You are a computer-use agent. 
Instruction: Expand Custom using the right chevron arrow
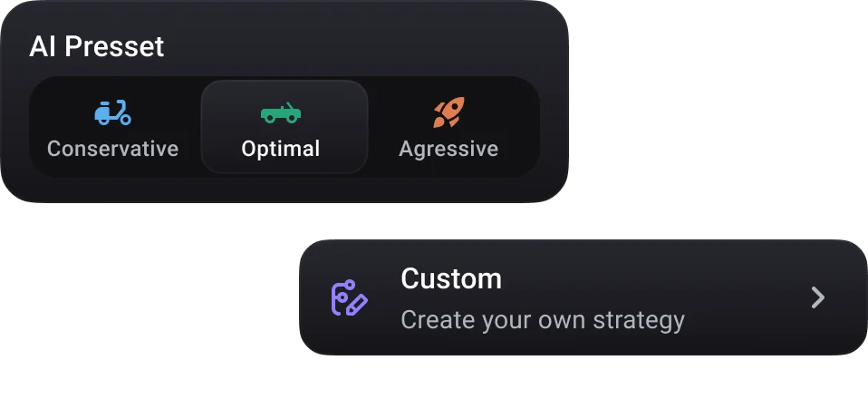click(817, 297)
